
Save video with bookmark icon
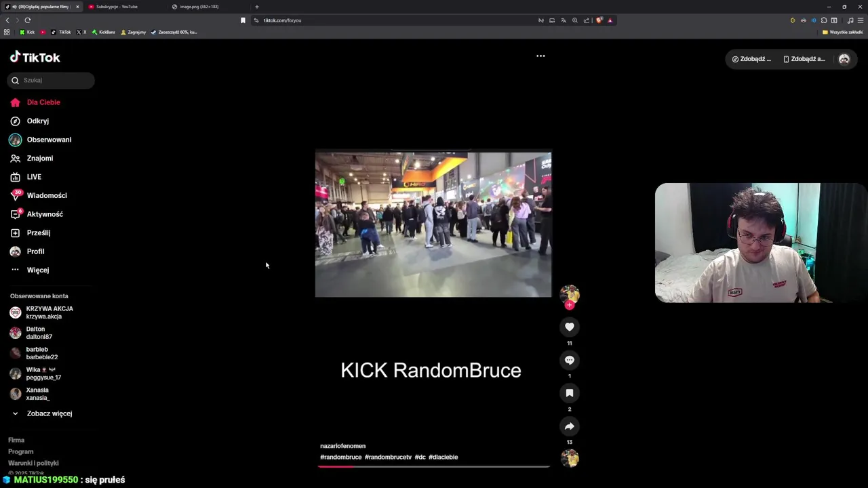570,393
